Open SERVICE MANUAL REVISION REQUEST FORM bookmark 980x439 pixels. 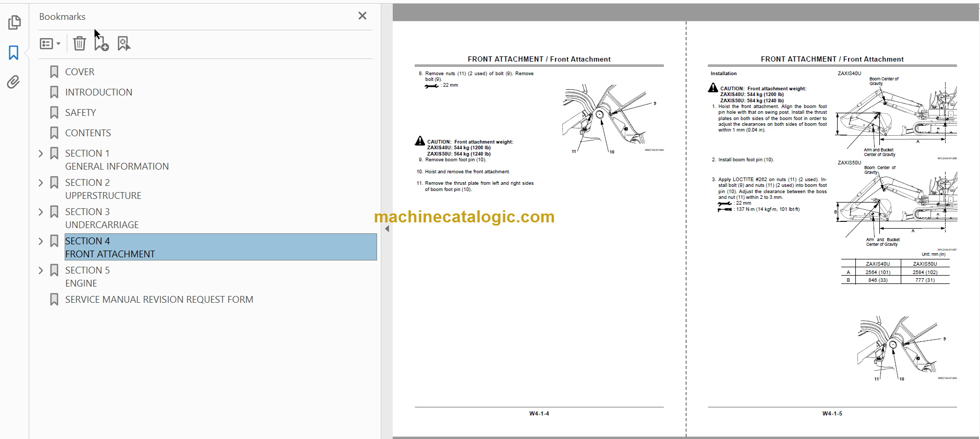(159, 300)
